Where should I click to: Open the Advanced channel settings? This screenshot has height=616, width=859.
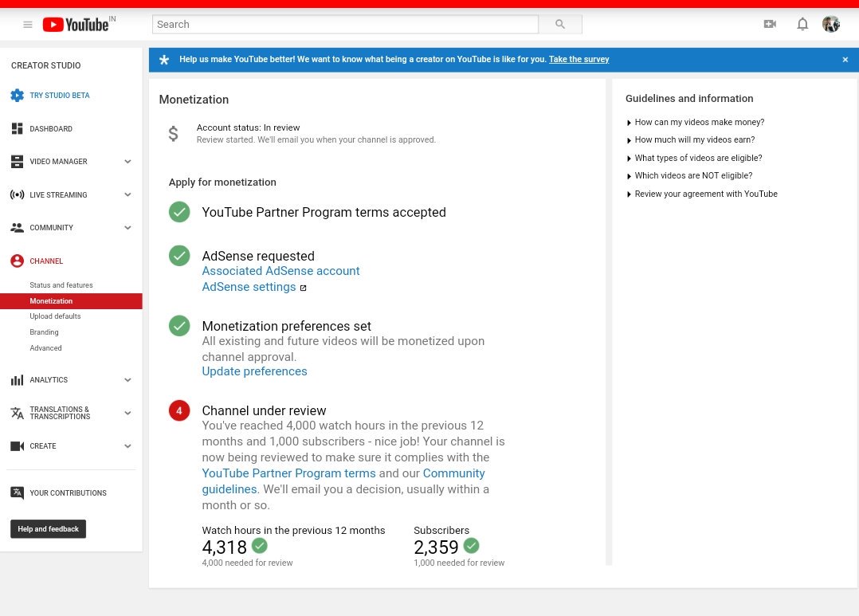[45, 348]
